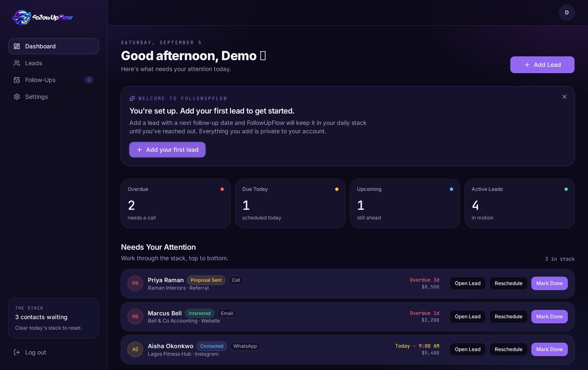
Task: Click Priya Raman's PR avatar
Action: click(x=135, y=284)
